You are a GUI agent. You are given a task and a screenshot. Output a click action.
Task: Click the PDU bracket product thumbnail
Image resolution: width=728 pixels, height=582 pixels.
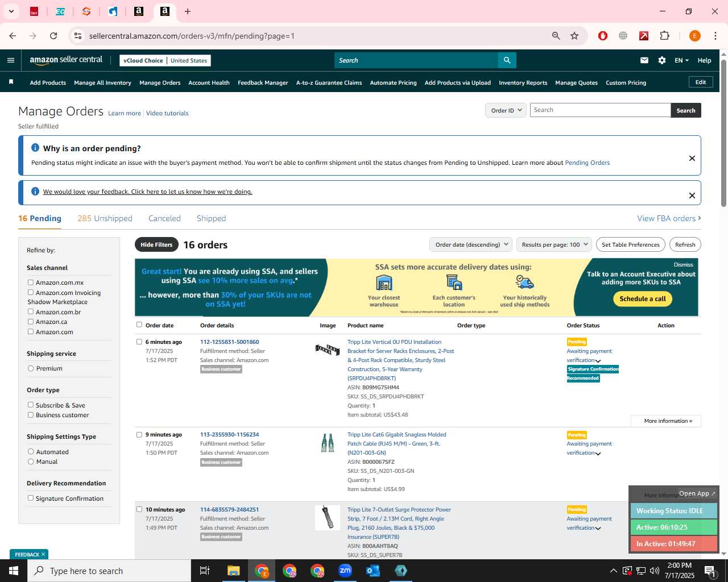point(328,349)
